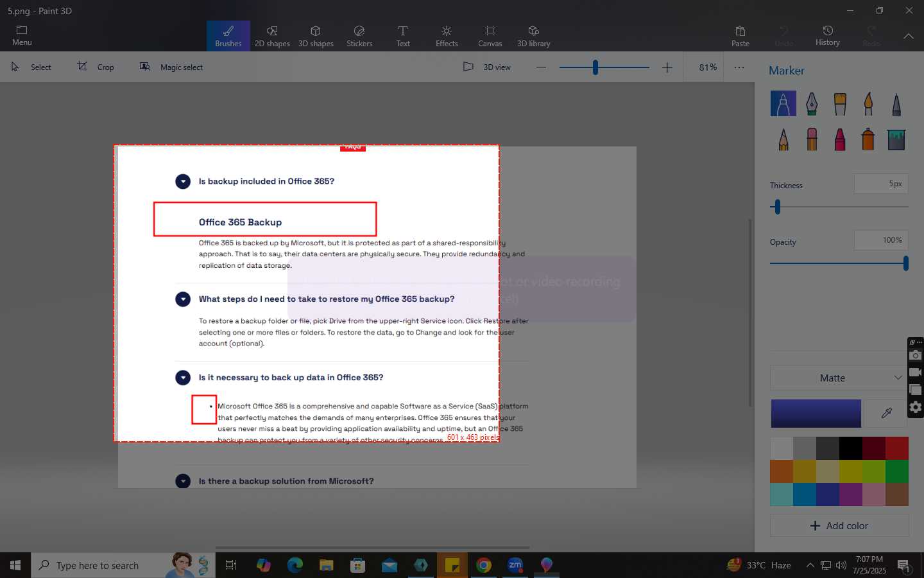The width and height of the screenshot is (924, 578).
Task: Collapse the 'Is it necessary' FAQ chevron
Action: [183, 378]
